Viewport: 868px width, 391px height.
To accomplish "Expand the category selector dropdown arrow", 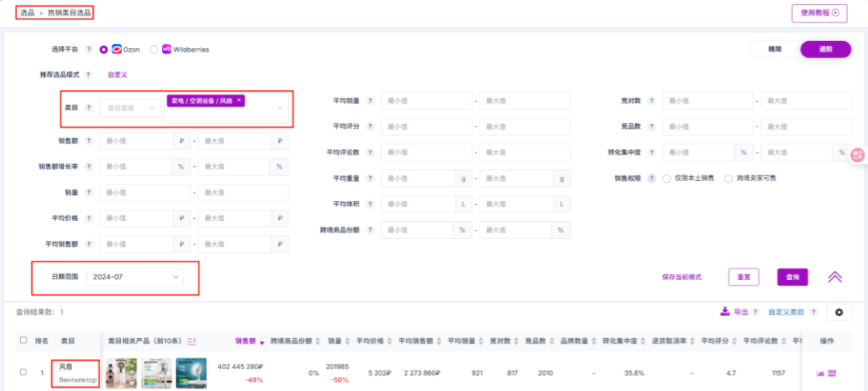I will 280,108.
